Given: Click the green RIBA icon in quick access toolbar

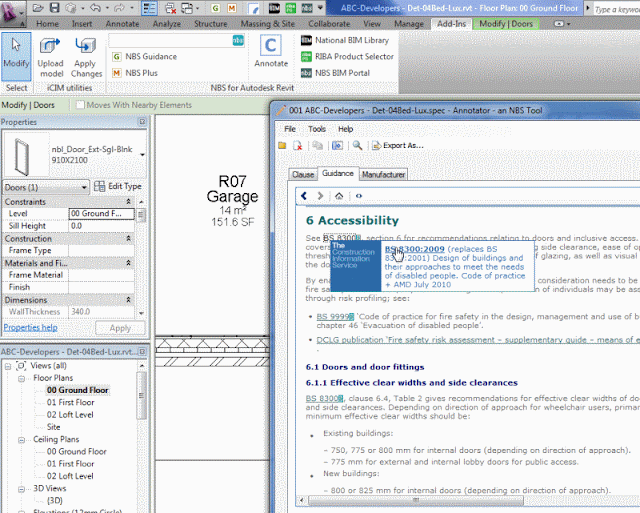Looking at the screenshot, I should pos(291,8).
